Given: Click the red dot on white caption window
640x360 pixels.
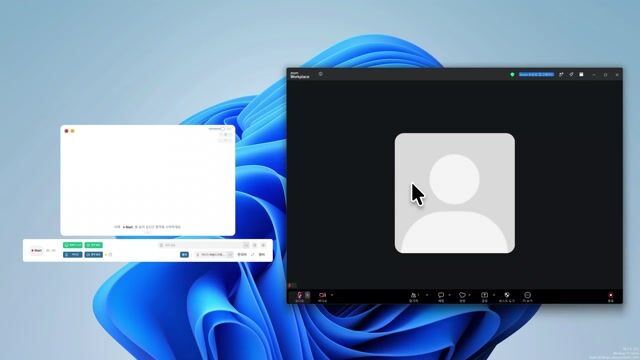Looking at the screenshot, I should [67, 131].
